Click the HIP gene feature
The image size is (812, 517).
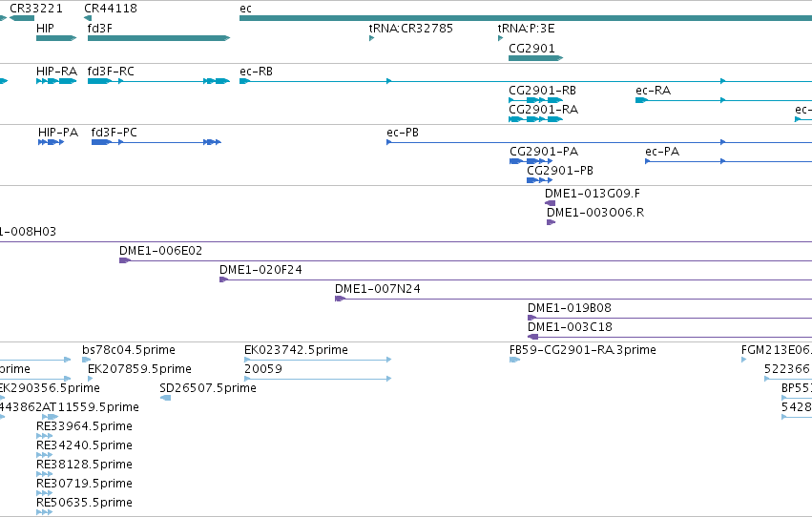(x=56, y=38)
